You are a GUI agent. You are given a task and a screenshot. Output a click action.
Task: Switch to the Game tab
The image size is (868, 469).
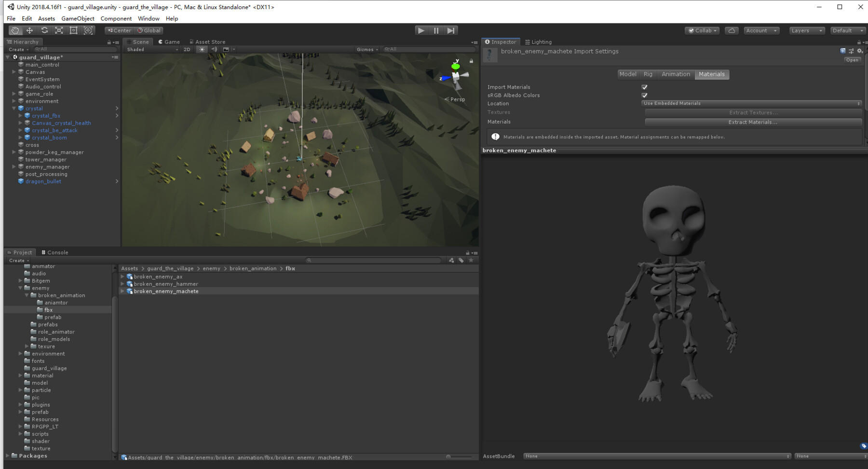click(x=169, y=42)
